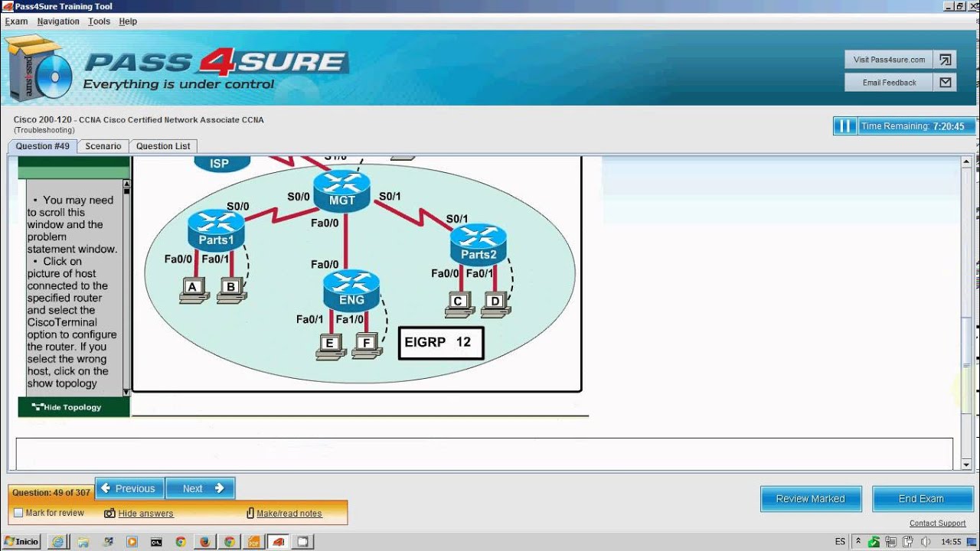Viewport: 980px width, 551px height.
Task: Show hidden system tray icons
Action: pyautogui.click(x=857, y=542)
